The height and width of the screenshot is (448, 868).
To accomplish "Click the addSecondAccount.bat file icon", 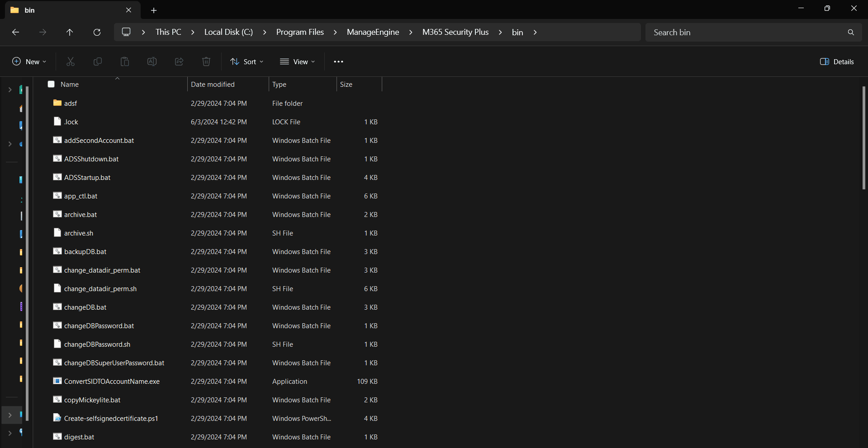I will coord(57,140).
